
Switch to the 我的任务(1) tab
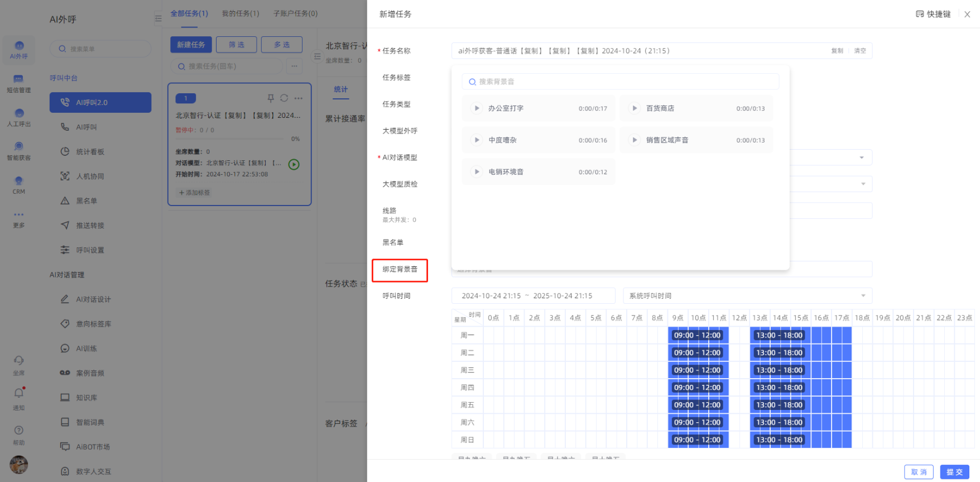(x=241, y=13)
